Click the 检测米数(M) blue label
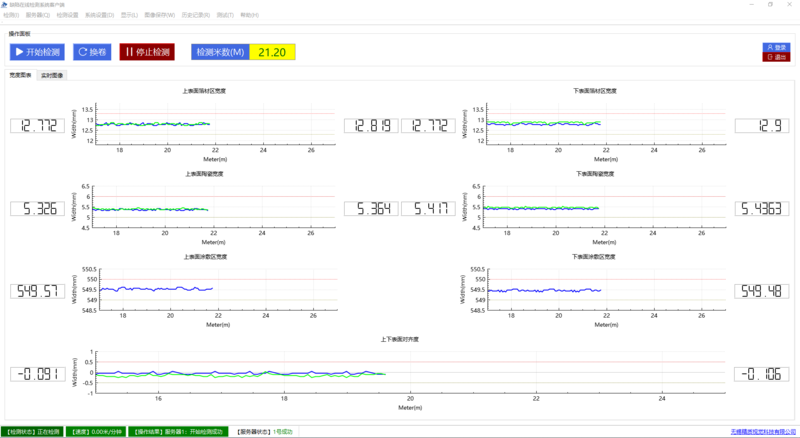Screen dimensions: 800x438 [x=220, y=52]
